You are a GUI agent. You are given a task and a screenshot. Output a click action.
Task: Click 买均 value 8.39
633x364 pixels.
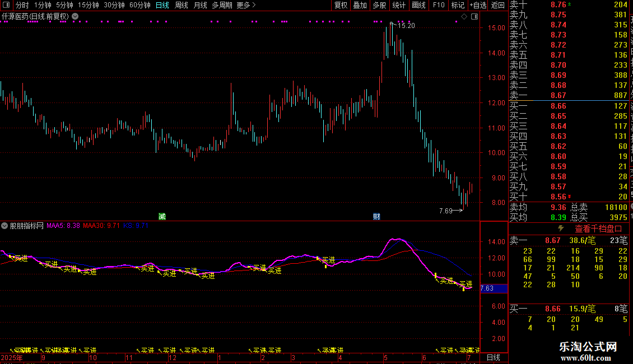point(558,217)
